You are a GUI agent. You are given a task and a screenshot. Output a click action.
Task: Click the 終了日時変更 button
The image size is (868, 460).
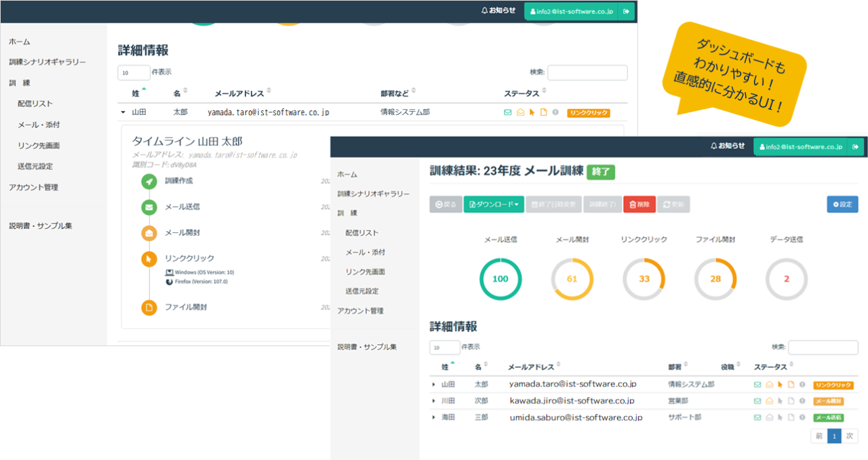(x=554, y=204)
